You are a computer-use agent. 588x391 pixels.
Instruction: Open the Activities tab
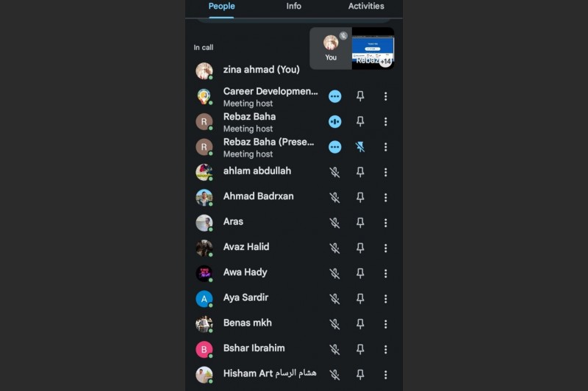pos(366,7)
